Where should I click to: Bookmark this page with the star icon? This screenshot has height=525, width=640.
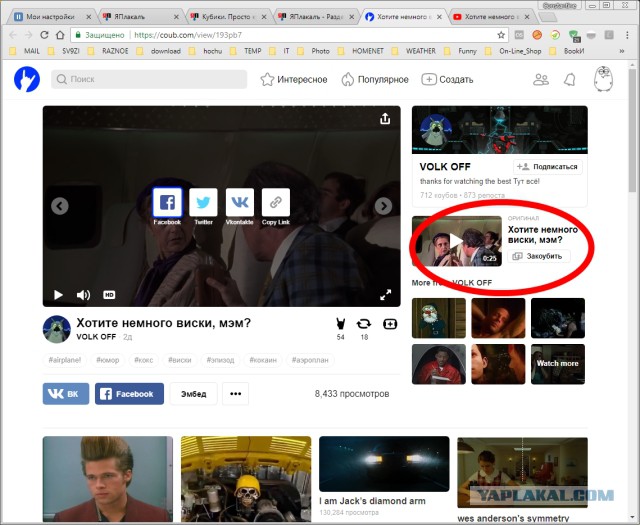click(501, 35)
